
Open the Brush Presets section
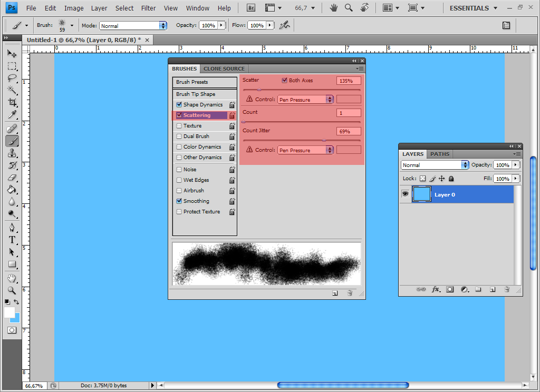(x=205, y=82)
